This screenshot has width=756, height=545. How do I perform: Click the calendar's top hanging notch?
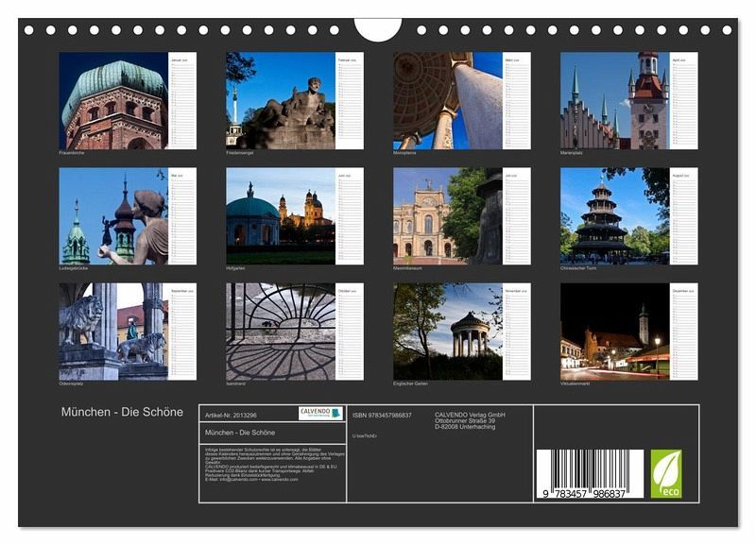[x=378, y=28]
